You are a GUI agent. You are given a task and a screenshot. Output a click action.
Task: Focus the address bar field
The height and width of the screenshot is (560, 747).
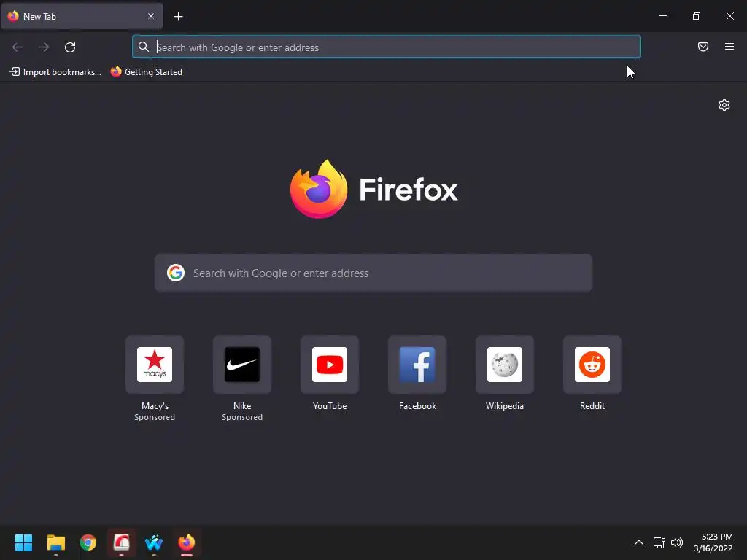pyautogui.click(x=387, y=47)
